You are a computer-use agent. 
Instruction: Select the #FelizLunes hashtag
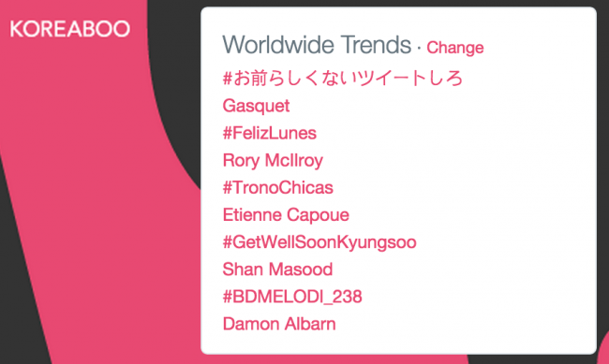270,133
